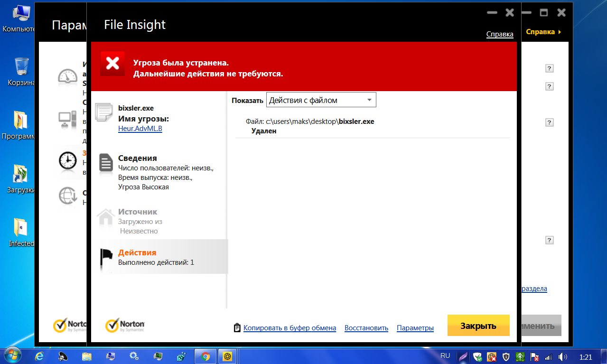Click the document icon next to Сведения

106,162
